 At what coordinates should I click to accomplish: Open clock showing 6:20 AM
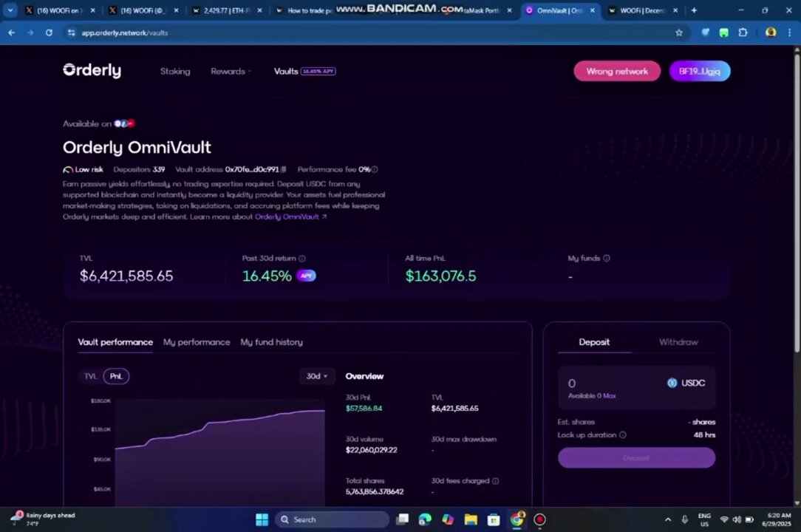click(x=777, y=519)
